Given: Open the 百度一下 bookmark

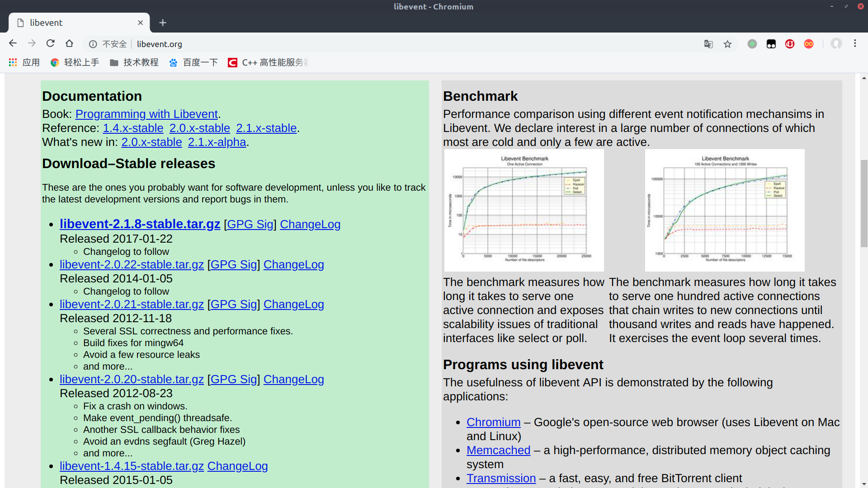Looking at the screenshot, I should pyautogui.click(x=193, y=62).
